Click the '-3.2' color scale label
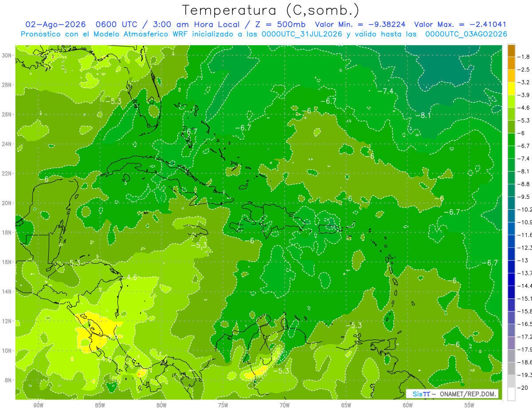The height and width of the screenshot is (411, 532). (x=524, y=82)
